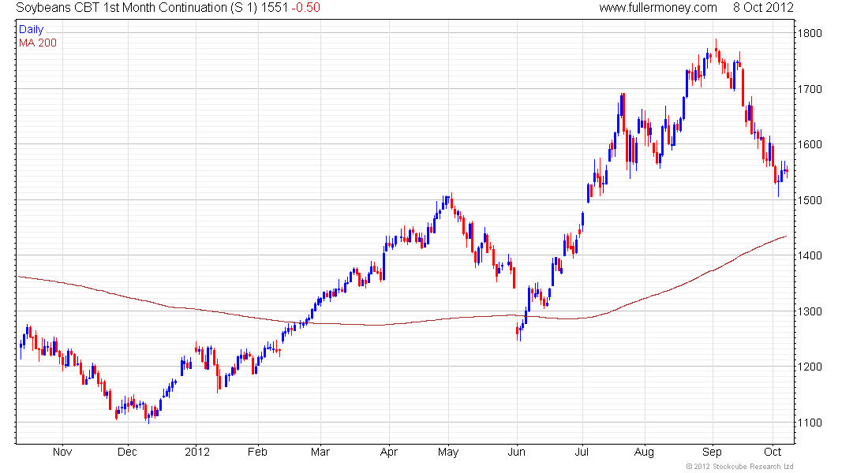Click the 'Oct' month axis label
Image resolution: width=868 pixels, height=473 pixels.
tap(773, 452)
